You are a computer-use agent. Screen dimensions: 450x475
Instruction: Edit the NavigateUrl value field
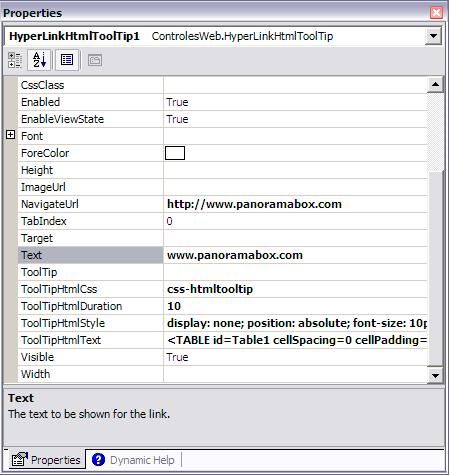tap(295, 204)
